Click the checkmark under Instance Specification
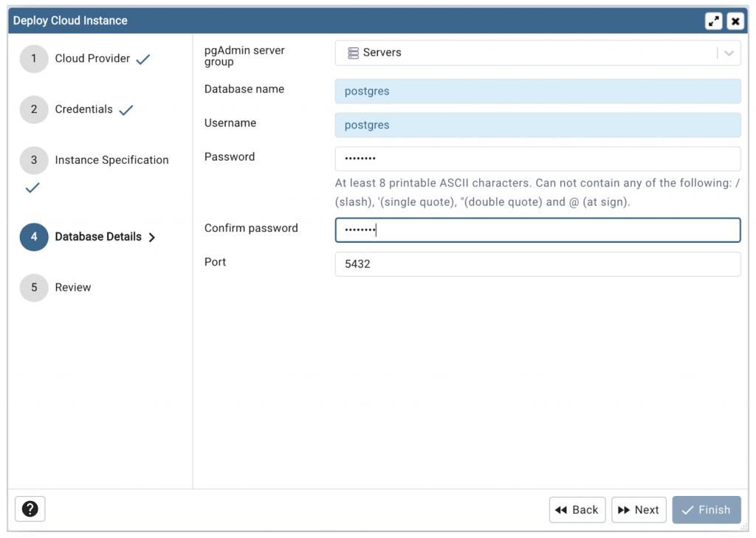The width and height of the screenshot is (756, 538). point(32,187)
